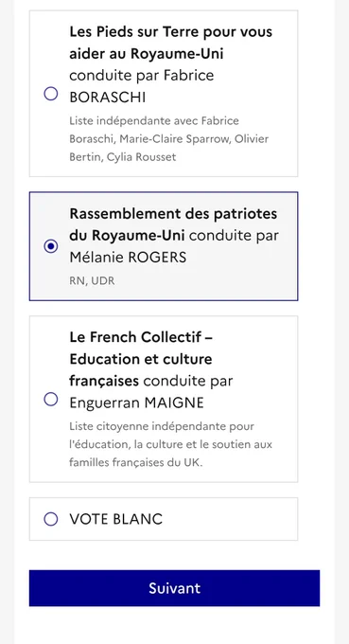Click the VOTE BLANC label text
Viewport: 349px width, 644px height.
tap(116, 519)
